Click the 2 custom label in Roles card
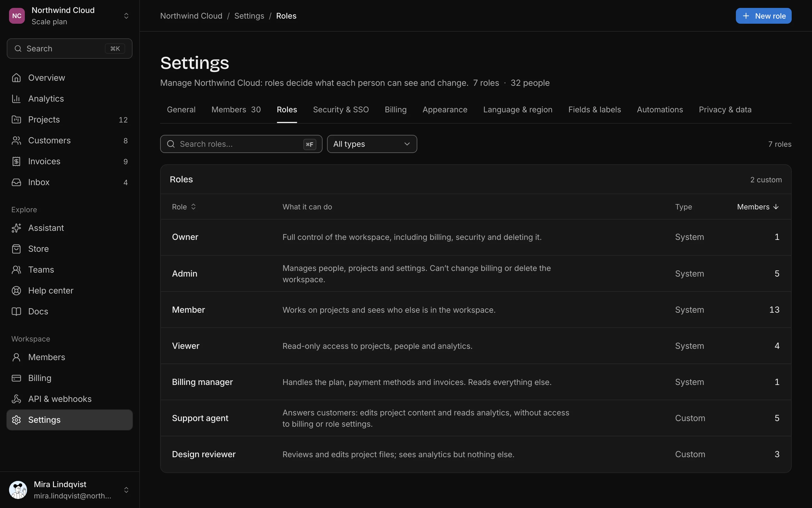This screenshot has width=812, height=508. pos(766,179)
